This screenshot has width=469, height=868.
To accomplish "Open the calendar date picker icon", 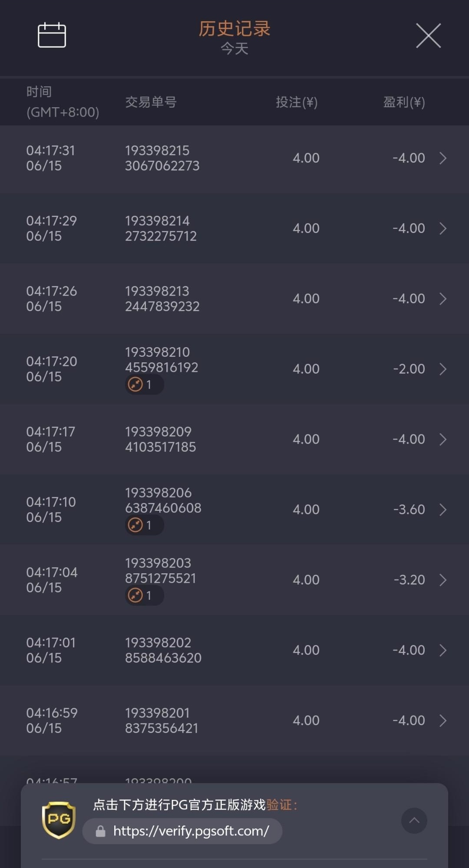I will pos(52,35).
